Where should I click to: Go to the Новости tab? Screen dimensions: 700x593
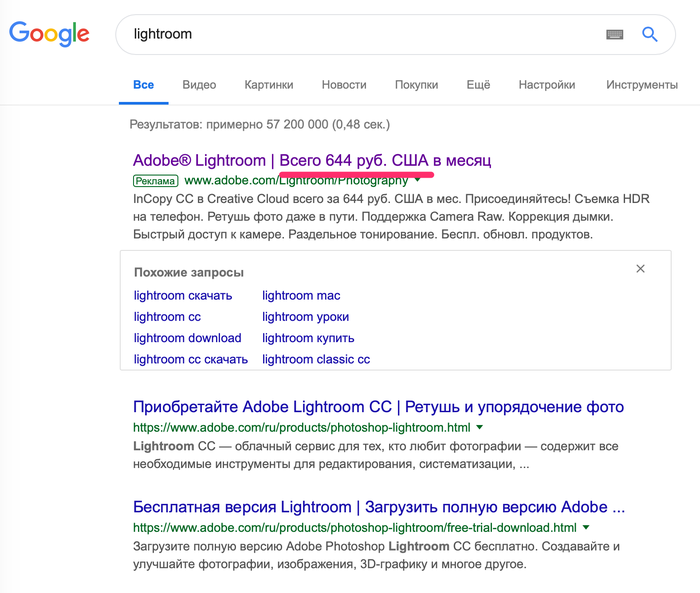click(344, 85)
